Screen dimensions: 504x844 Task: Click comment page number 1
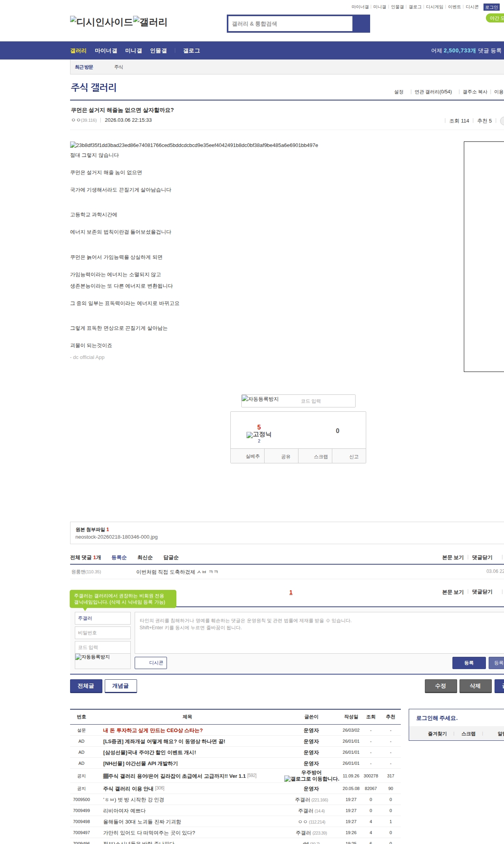pyautogui.click(x=291, y=592)
